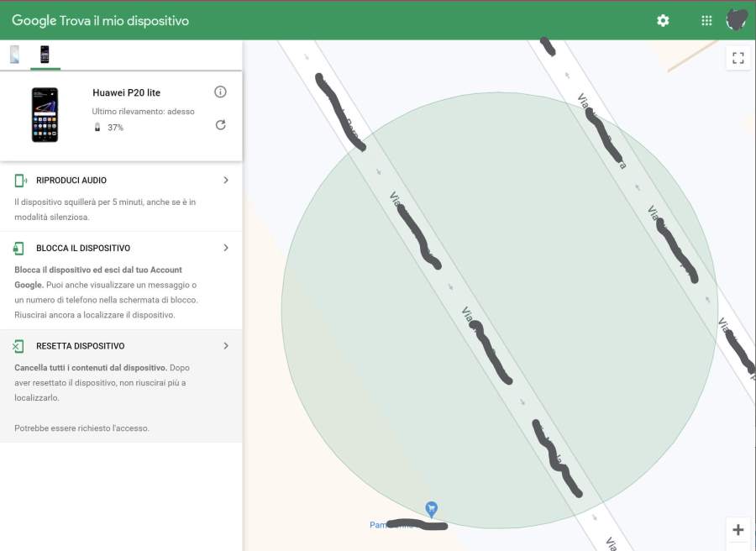
Task: Click the Riproduci Audio phone icon
Action: pos(20,181)
